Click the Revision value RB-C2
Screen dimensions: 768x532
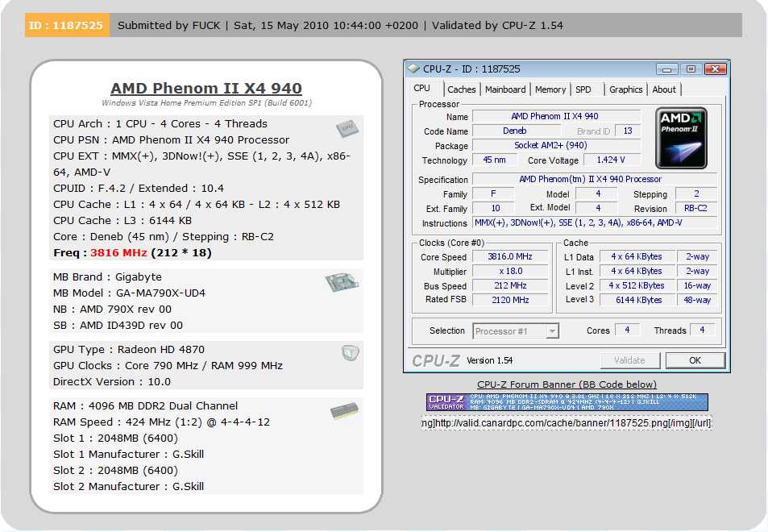(695, 208)
